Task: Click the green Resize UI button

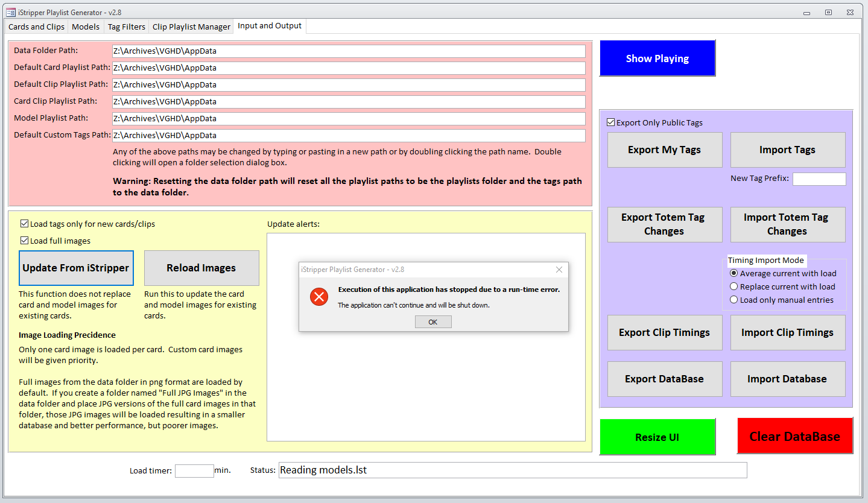Action: pos(657,437)
